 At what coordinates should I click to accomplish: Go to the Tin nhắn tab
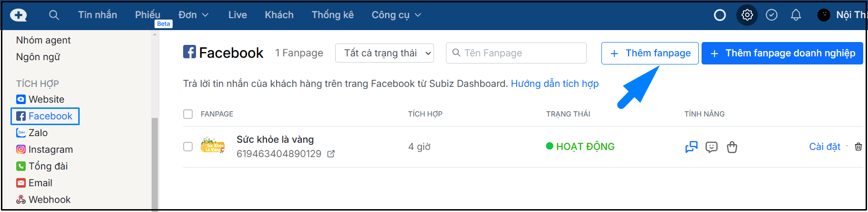(97, 15)
